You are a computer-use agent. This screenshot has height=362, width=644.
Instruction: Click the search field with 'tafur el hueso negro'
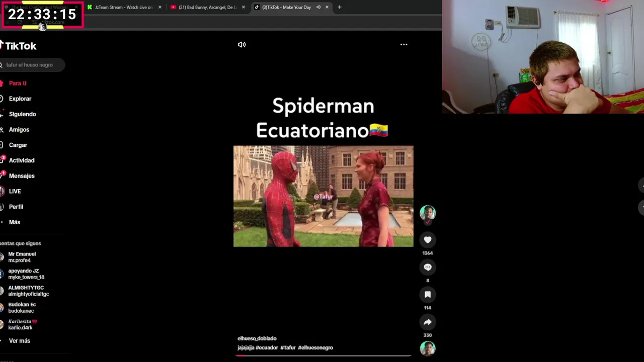pos(32,65)
